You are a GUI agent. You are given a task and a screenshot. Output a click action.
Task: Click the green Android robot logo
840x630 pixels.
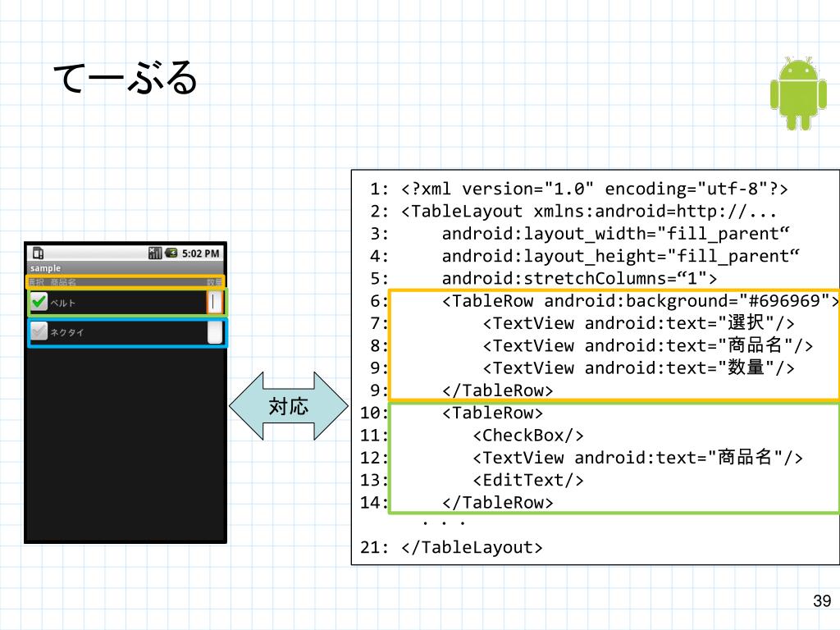[x=797, y=94]
